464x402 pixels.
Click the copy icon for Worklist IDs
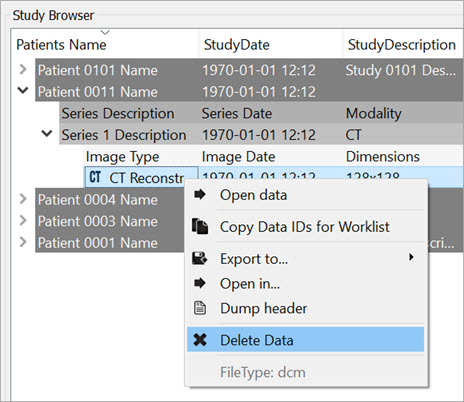(200, 226)
